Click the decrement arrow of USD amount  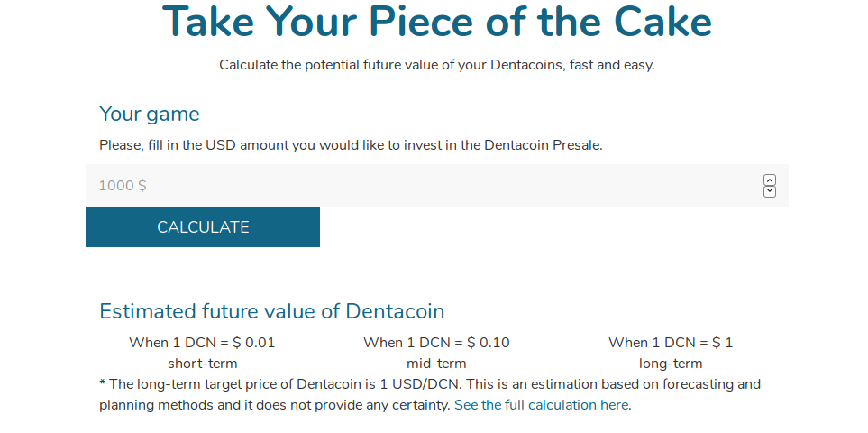[770, 191]
